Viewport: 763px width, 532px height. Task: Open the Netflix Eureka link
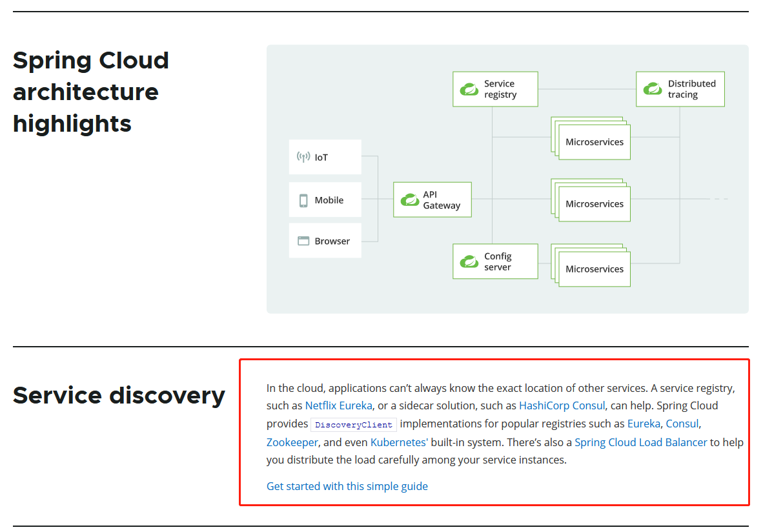click(338, 405)
